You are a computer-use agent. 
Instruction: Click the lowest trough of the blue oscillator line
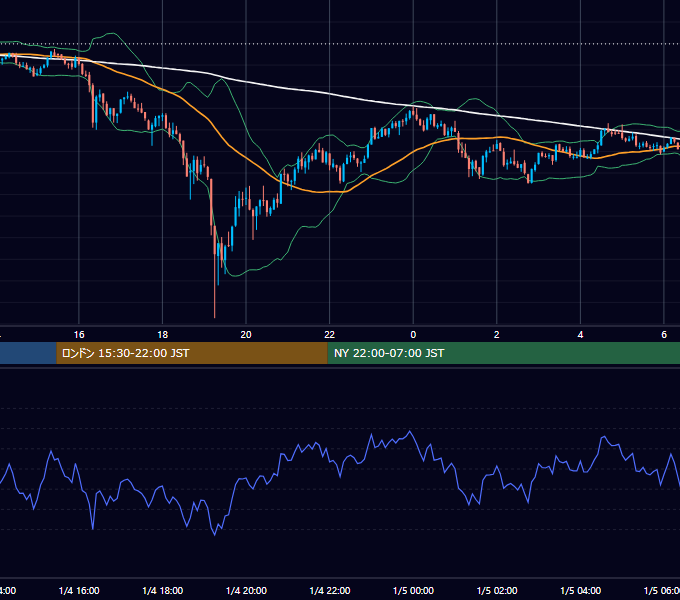pyautogui.click(x=215, y=535)
